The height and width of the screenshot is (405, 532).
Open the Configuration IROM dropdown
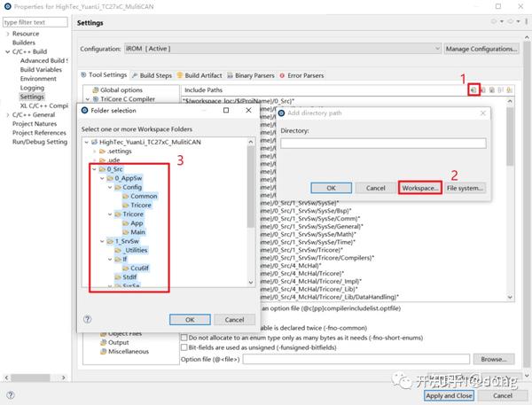click(x=283, y=49)
